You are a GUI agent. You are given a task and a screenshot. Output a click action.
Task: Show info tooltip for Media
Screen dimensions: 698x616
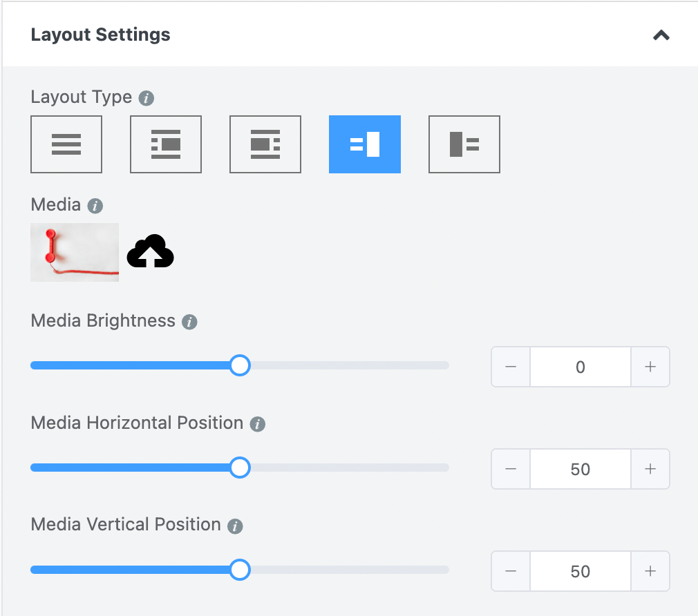(95, 206)
